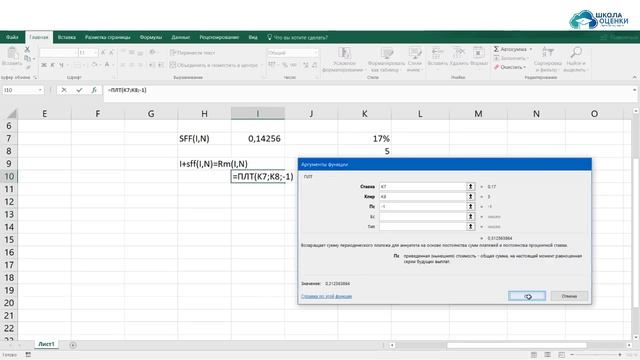Cancel formula entry with the X icon

tap(64, 90)
